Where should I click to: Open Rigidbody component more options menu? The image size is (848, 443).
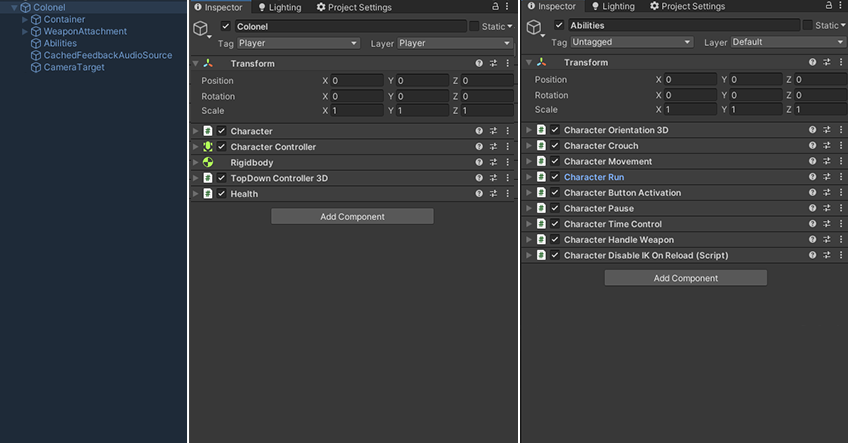point(507,162)
